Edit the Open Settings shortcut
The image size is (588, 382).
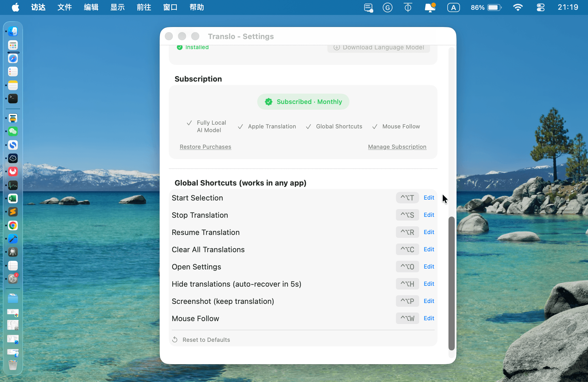coord(429,267)
